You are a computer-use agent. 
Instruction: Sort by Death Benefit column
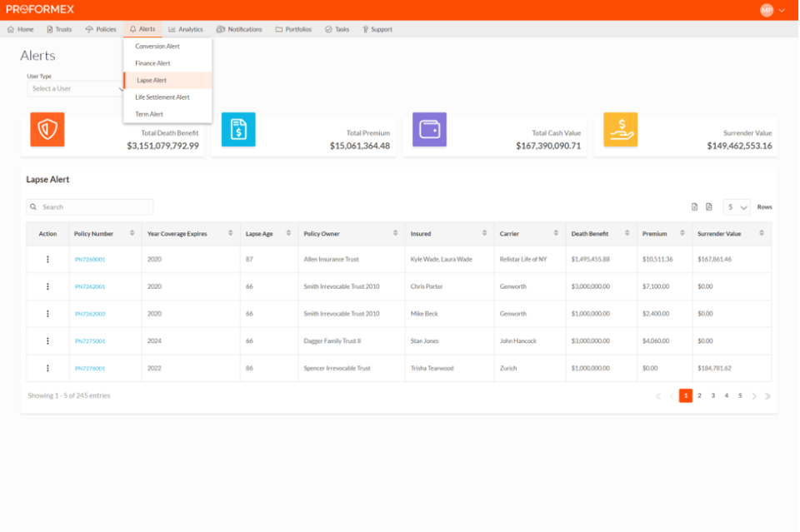pyautogui.click(x=627, y=233)
